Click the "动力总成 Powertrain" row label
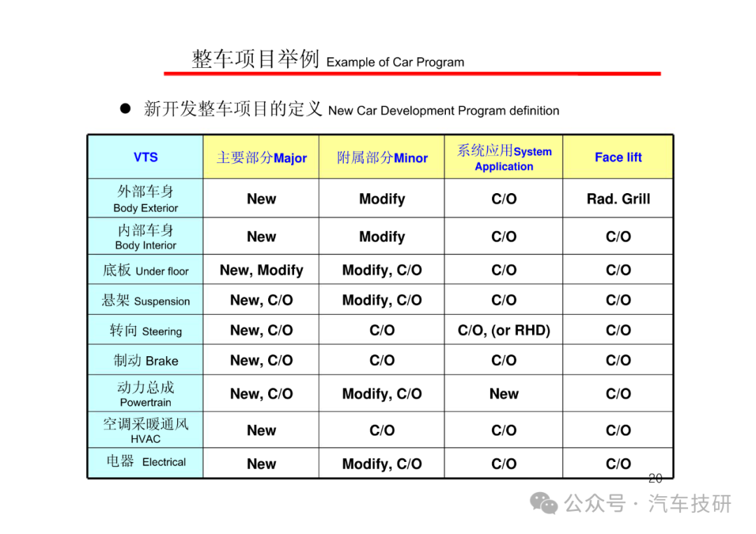This screenshot has width=756, height=534. [146, 394]
